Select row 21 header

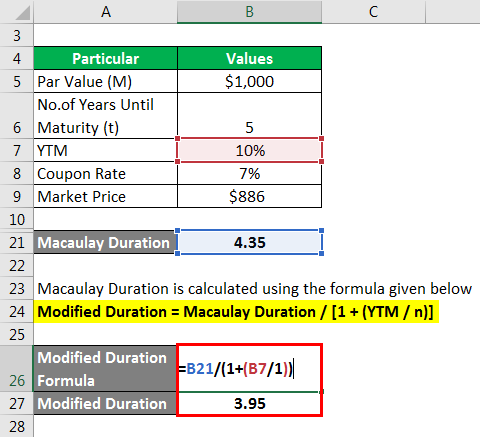coord(17,242)
